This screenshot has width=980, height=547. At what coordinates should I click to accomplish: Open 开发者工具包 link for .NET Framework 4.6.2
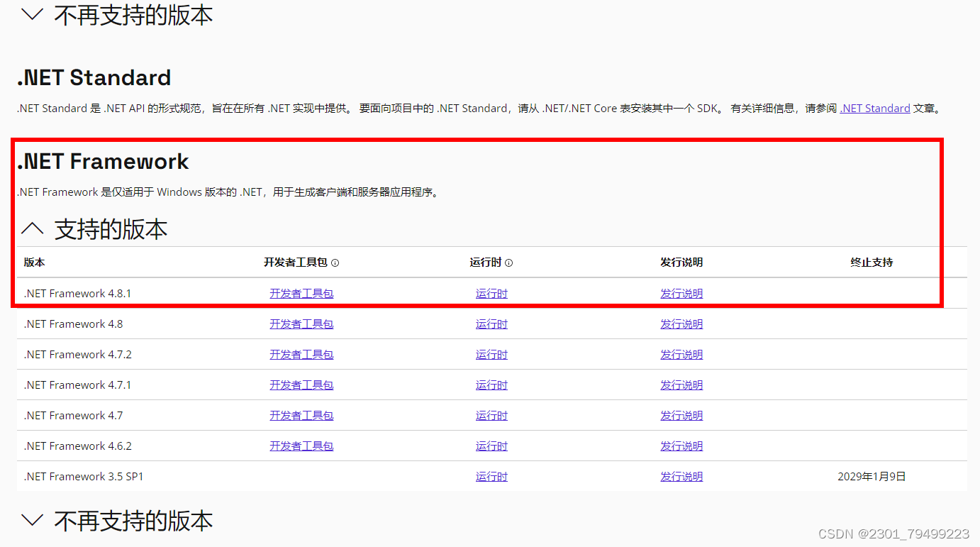[x=301, y=446]
